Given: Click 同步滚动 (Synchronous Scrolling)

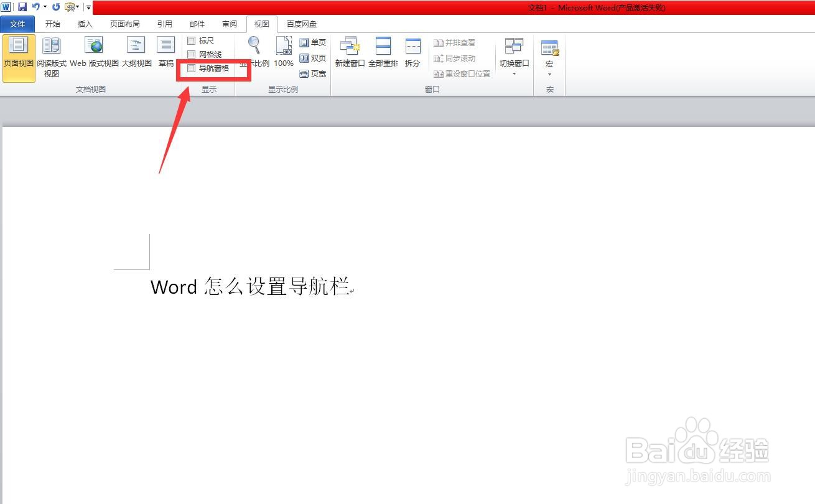Looking at the screenshot, I should coord(455,58).
